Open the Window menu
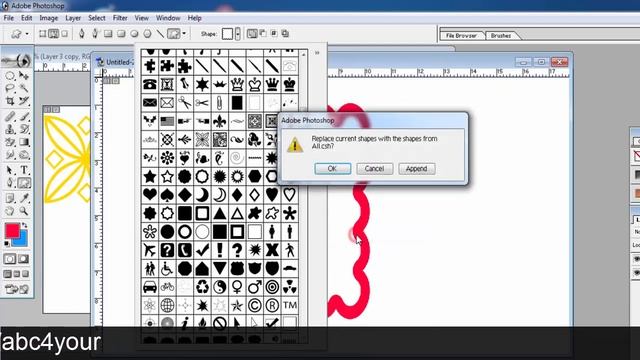This screenshot has width=640, height=360. pyautogui.click(x=168, y=18)
